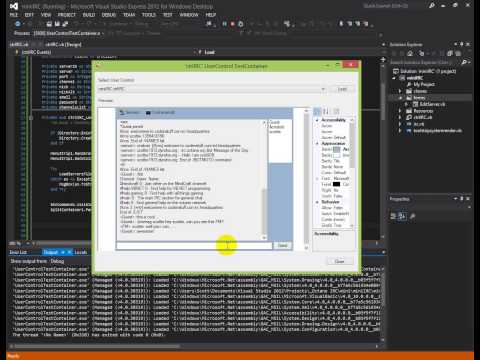Click the Servers toolbar item in IRC preview
The width and height of the screenshot is (480, 360).
[129, 113]
